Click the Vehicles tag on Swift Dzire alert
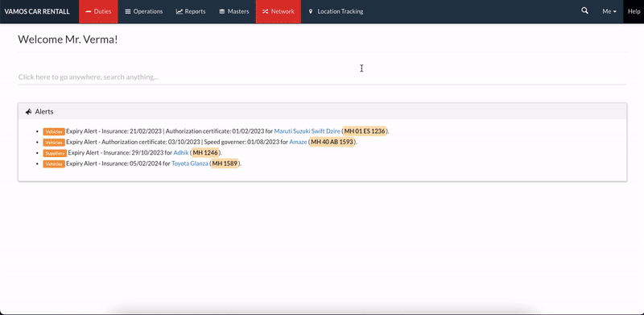The image size is (644, 315). (x=54, y=131)
